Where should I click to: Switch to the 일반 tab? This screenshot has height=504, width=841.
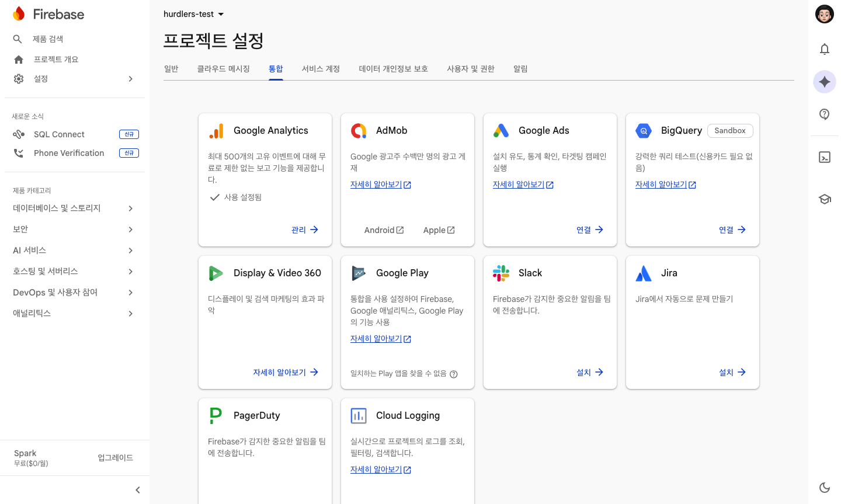(171, 69)
